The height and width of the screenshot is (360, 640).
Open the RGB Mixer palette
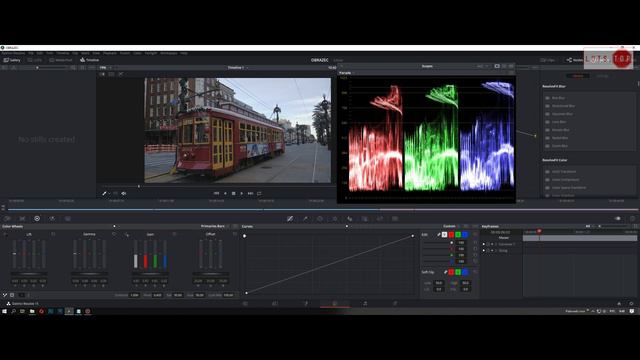52,219
